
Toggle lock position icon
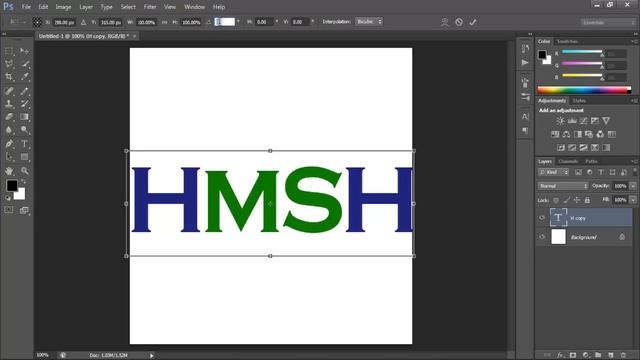point(577,200)
